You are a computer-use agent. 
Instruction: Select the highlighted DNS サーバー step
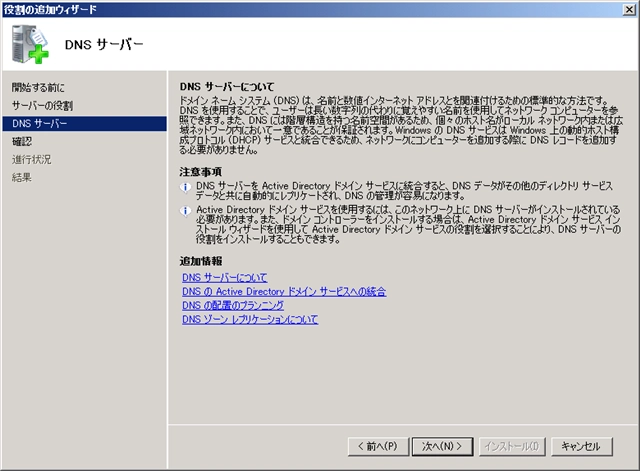(84, 124)
